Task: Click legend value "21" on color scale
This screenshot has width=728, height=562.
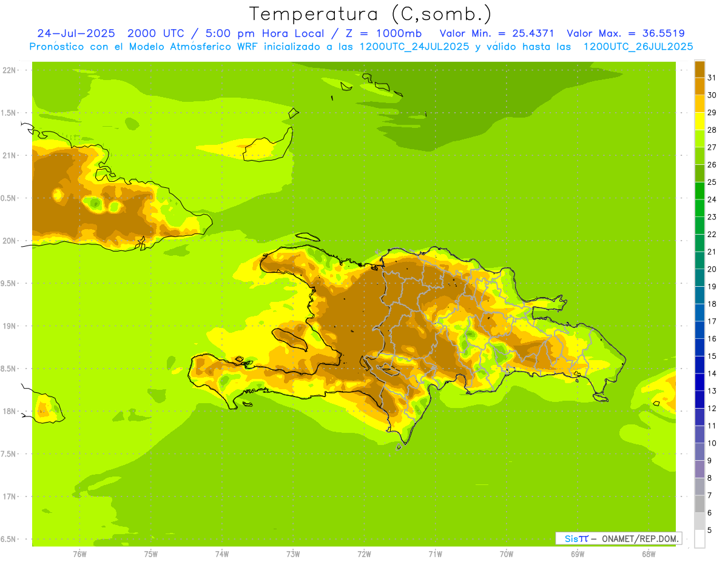Action: tap(712, 252)
